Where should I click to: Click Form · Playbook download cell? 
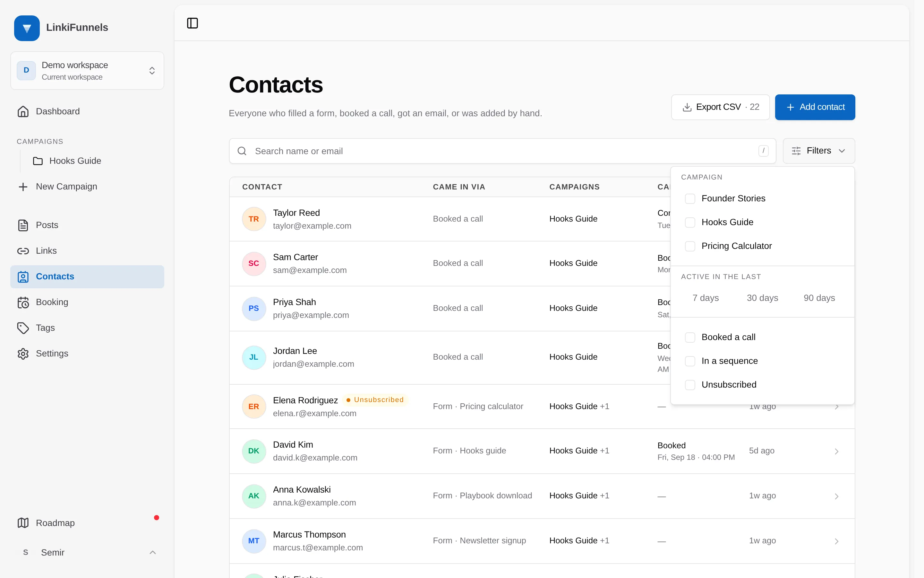(x=482, y=496)
